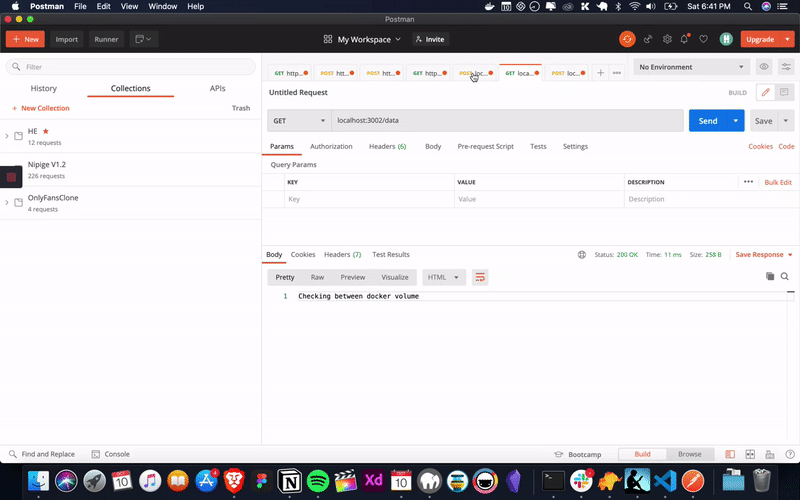Click the Send button

tap(707, 121)
